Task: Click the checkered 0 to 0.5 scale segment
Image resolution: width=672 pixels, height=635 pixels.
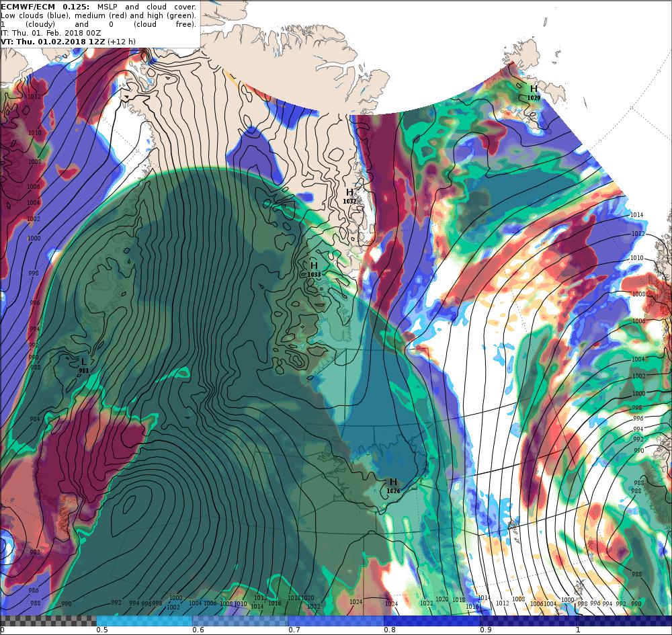Action: coord(48,621)
